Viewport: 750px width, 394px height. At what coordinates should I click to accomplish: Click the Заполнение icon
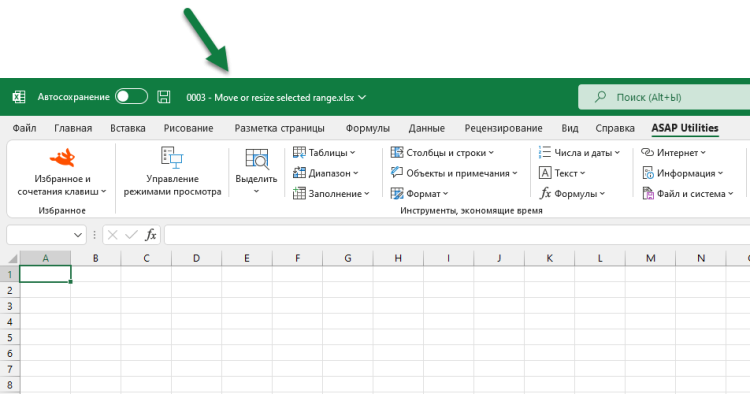pos(299,193)
